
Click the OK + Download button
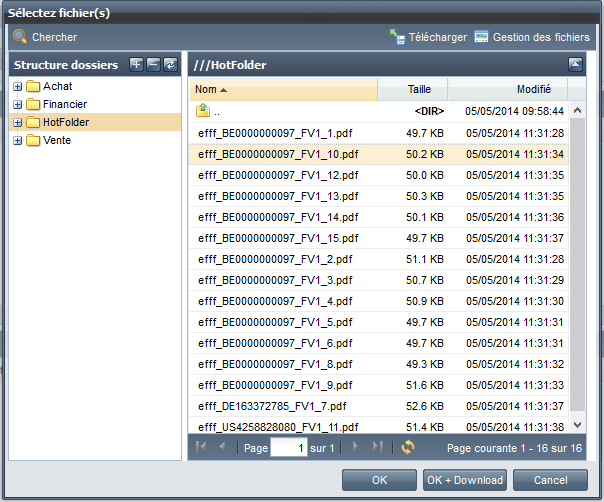coord(465,480)
